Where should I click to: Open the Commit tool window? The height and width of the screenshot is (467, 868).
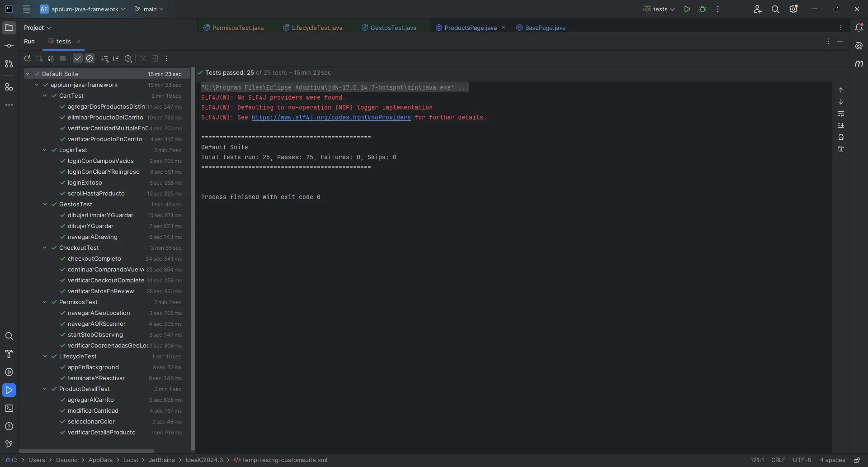point(9,46)
